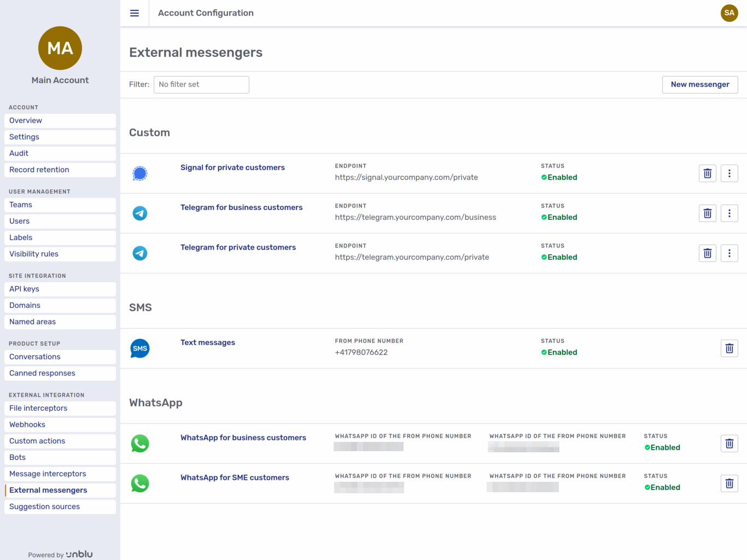Viewport: 747px width, 560px height.
Task: Open the SA user avatar menu
Action: pos(730,13)
